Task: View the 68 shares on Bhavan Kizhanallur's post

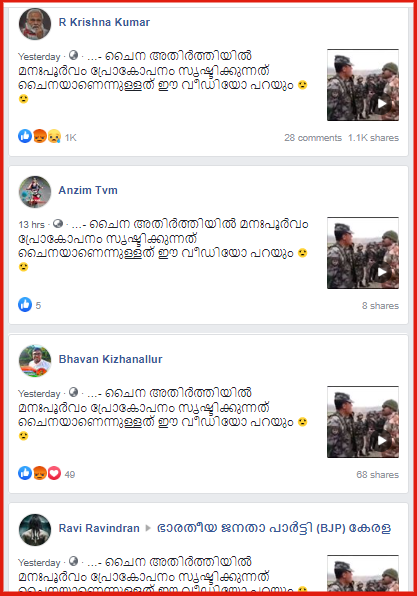Action: pos(377,474)
